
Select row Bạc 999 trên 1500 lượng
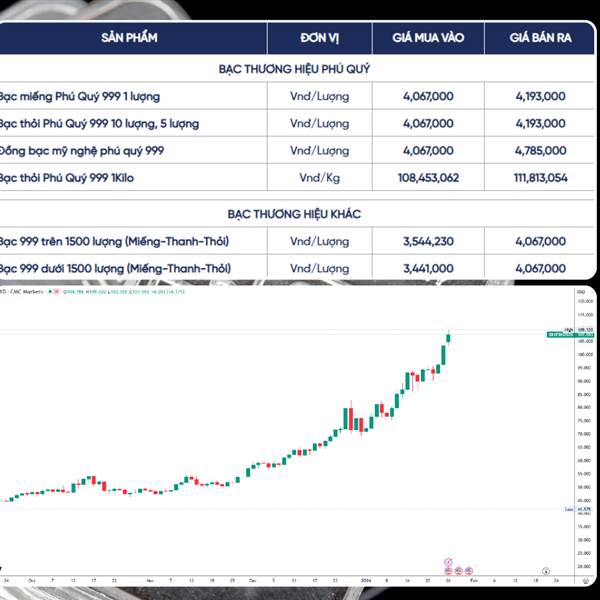click(x=297, y=241)
